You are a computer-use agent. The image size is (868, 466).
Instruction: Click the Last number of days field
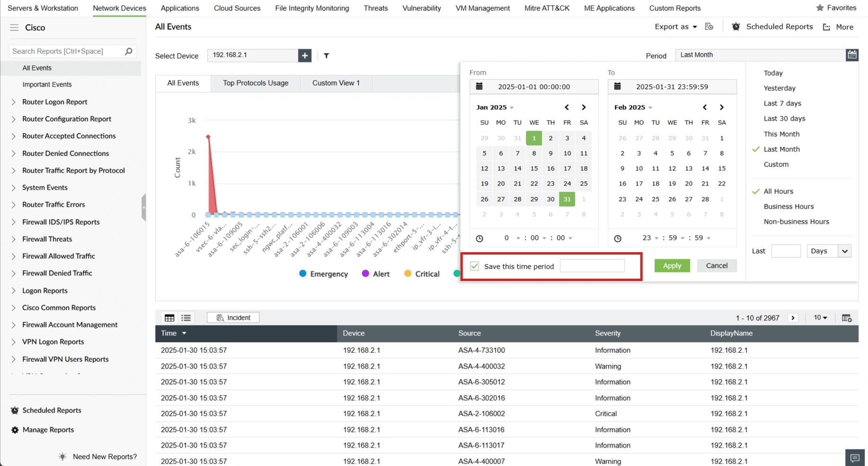pos(786,251)
